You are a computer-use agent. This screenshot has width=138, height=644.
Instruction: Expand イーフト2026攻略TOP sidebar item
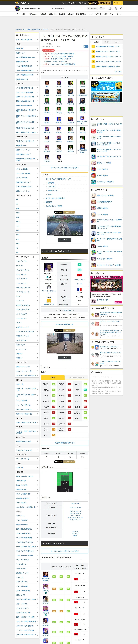(x=27, y=40)
